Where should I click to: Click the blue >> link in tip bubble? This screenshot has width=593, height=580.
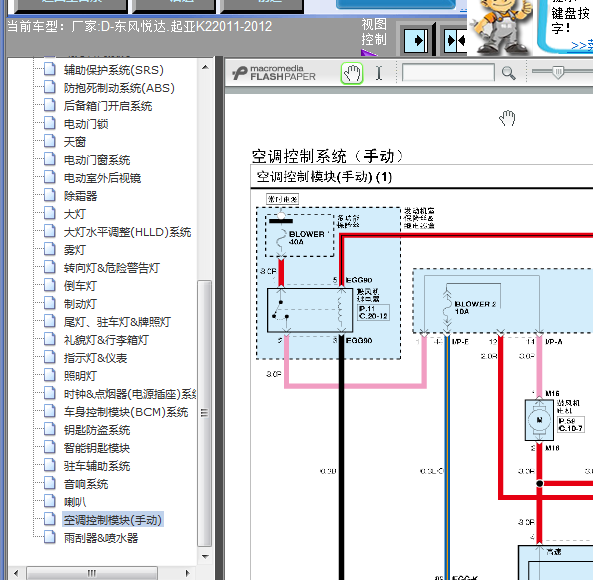tap(582, 45)
